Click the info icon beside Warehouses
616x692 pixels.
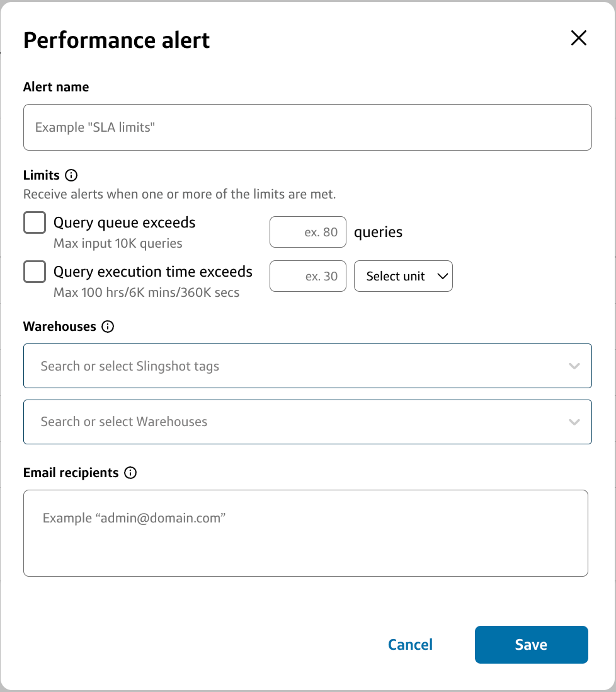(108, 326)
